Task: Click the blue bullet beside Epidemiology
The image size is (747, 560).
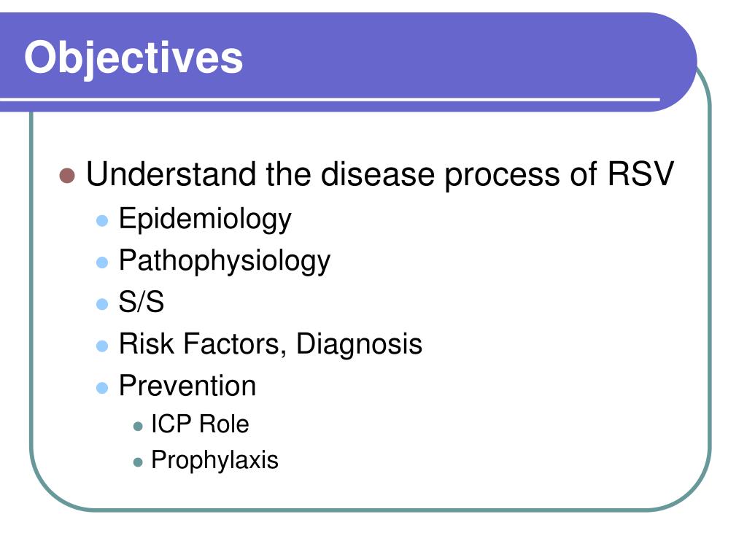Action: [102, 221]
